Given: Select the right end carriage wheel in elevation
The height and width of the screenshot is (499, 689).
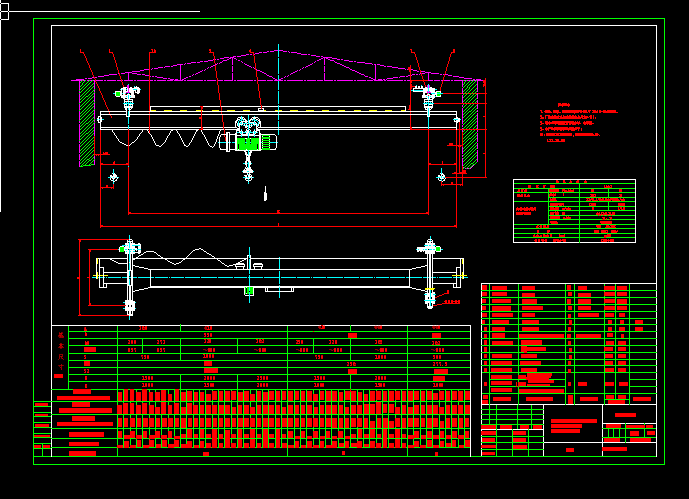Looking at the screenshot, I should pos(428,99).
